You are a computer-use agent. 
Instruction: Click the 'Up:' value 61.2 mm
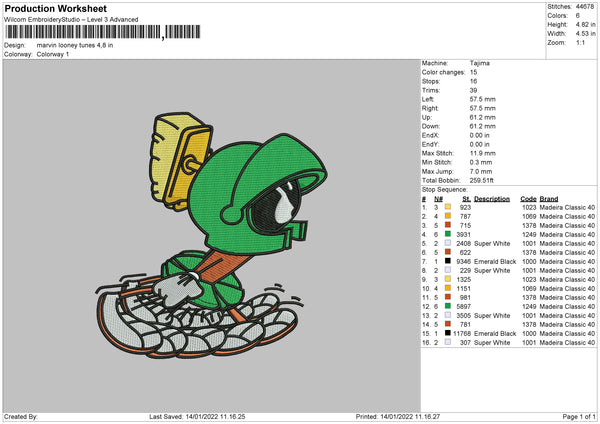pos(483,117)
